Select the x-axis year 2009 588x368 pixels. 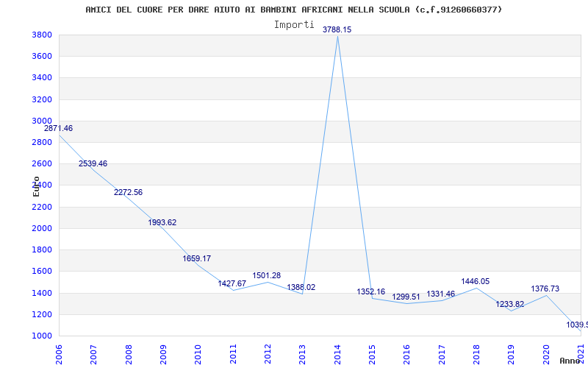[x=163, y=354]
